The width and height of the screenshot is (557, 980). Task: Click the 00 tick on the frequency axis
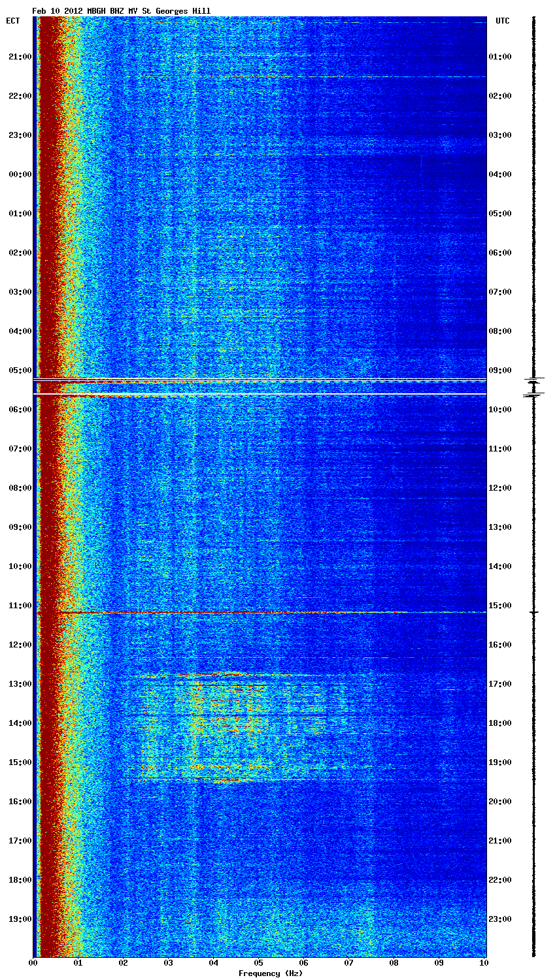[x=33, y=963]
